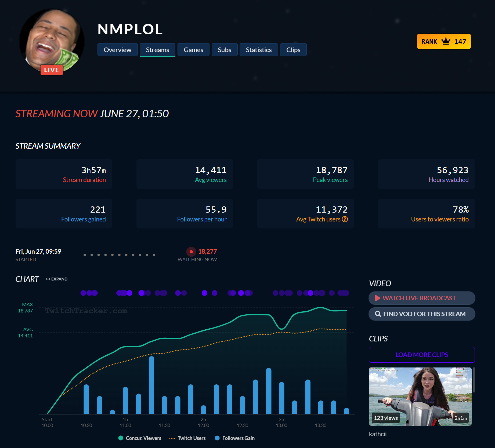Click the 123 views label on clip
The image size is (495, 448).
386,418
